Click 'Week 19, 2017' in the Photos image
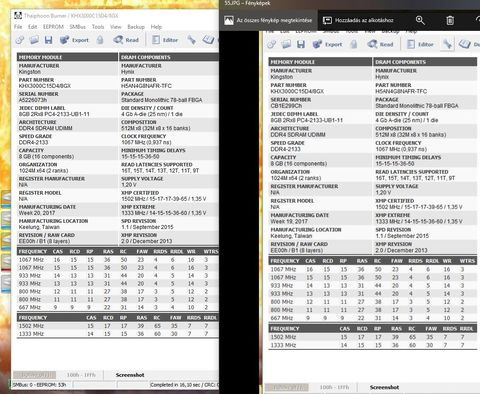Viewport: 480px width, 394px height. (289, 222)
